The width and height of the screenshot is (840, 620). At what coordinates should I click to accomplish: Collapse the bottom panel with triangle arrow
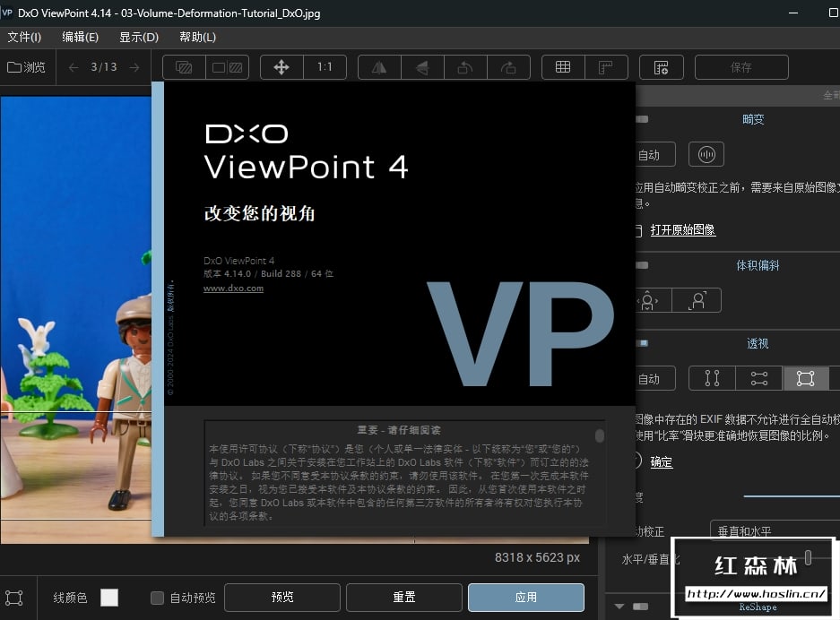point(619,606)
